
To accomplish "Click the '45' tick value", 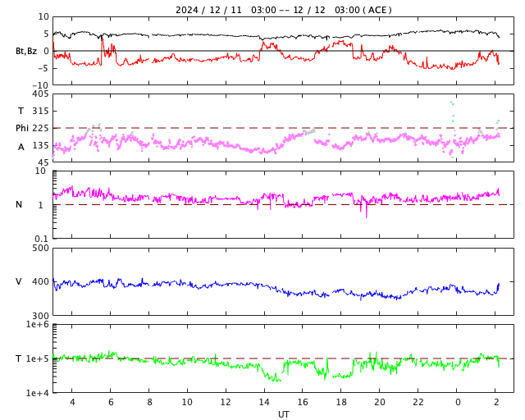I will (43, 162).
